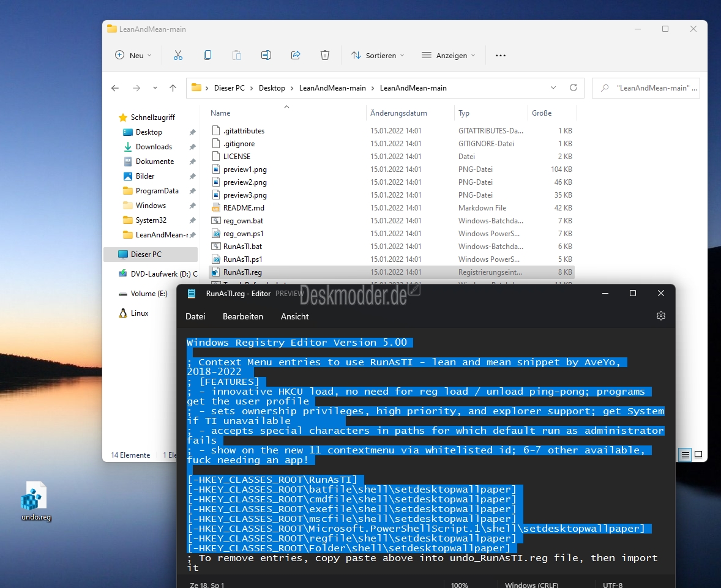Sort files by Typ column header
Screen dimensions: 721x588
point(464,113)
